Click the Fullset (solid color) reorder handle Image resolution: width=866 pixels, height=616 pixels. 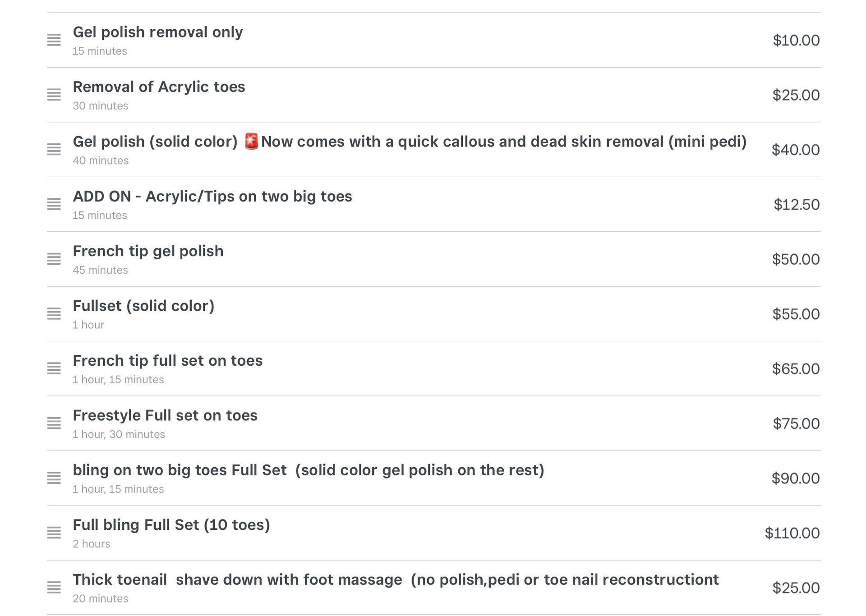coord(54,314)
